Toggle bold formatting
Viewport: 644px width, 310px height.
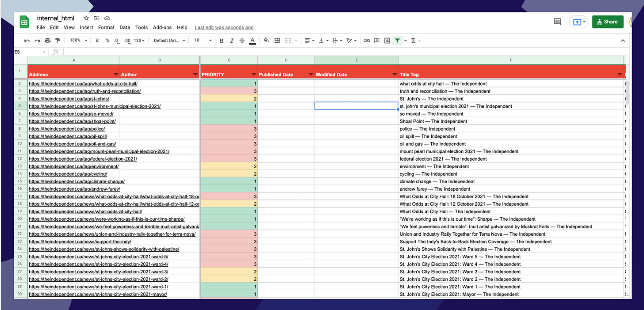coord(222,41)
